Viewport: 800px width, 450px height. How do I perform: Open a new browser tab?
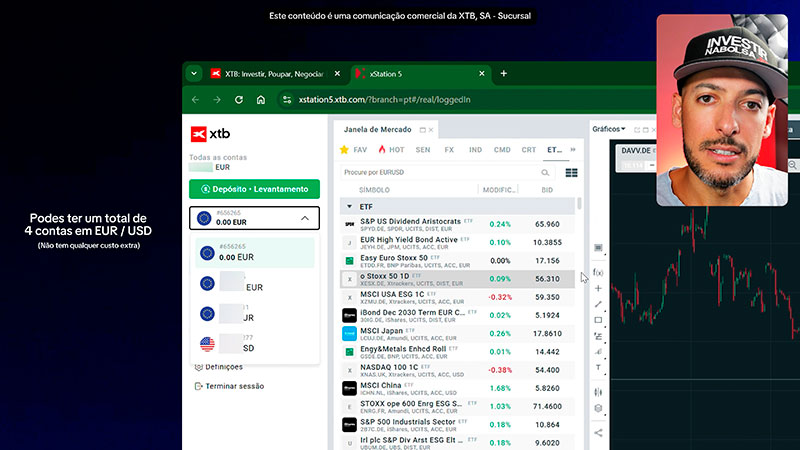tap(504, 73)
